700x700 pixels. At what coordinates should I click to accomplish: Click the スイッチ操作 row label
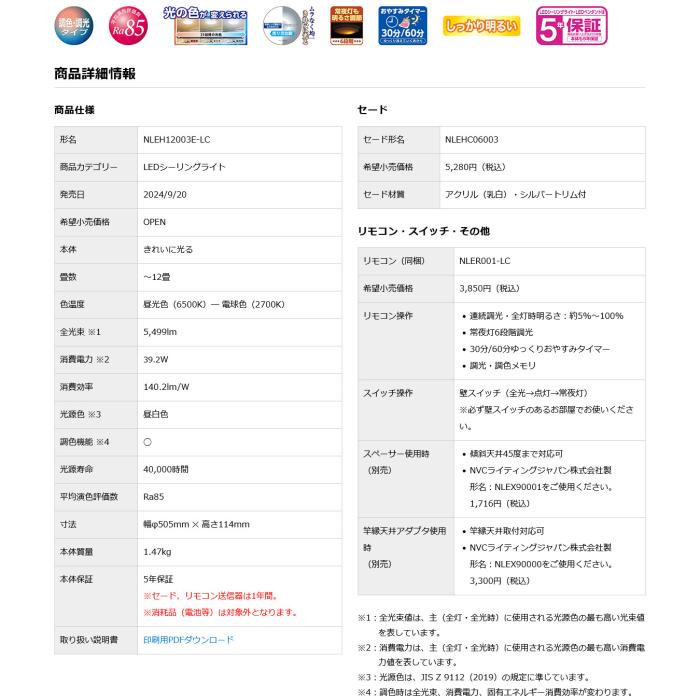(x=388, y=393)
